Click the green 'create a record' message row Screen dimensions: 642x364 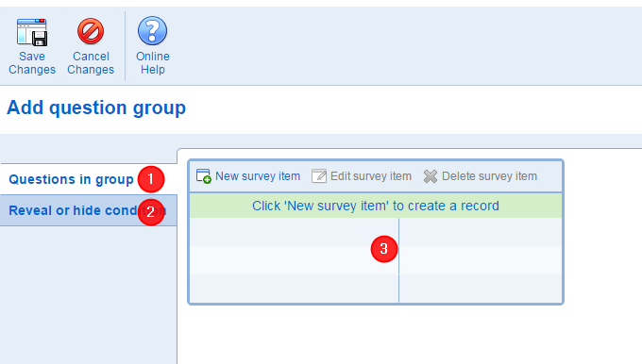pos(376,206)
